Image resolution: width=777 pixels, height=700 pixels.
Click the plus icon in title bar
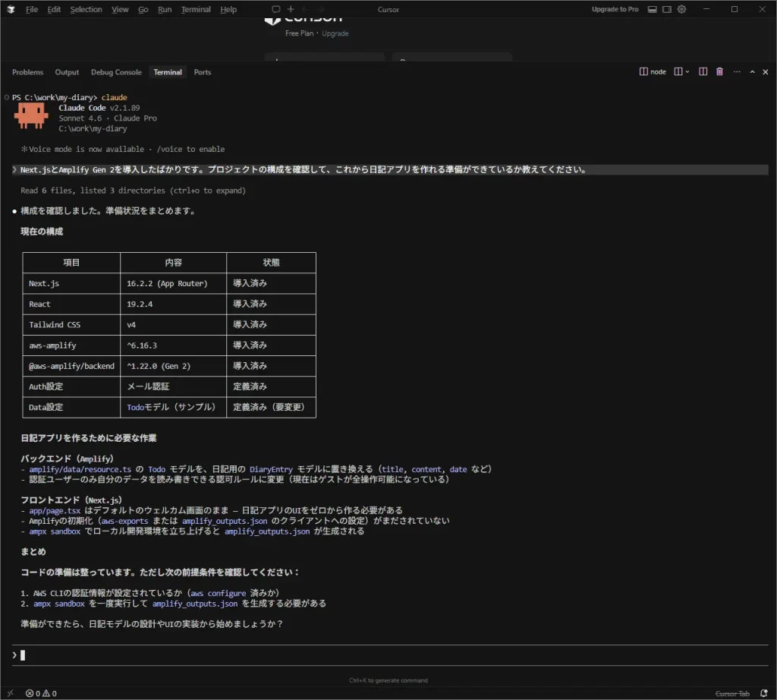click(x=291, y=9)
